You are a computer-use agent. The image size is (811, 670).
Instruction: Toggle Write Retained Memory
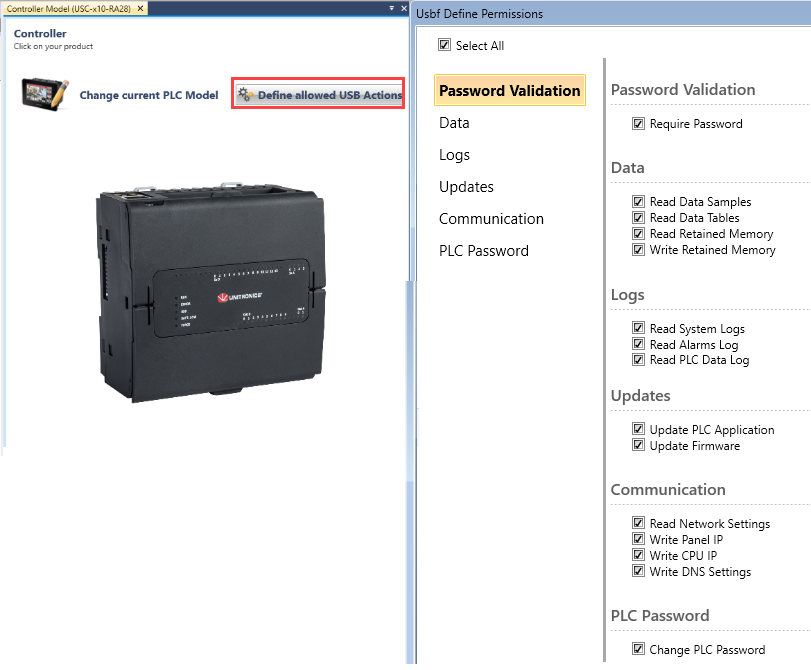pyautogui.click(x=638, y=249)
